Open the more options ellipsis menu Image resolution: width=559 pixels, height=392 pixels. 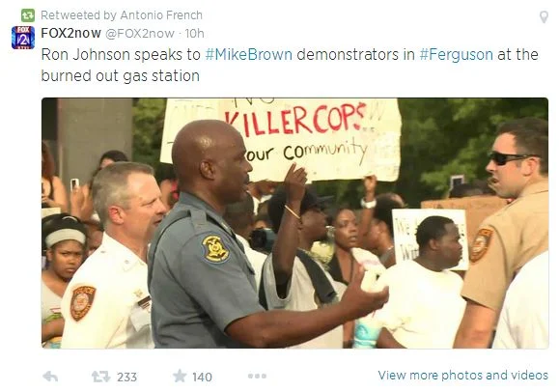(x=257, y=376)
